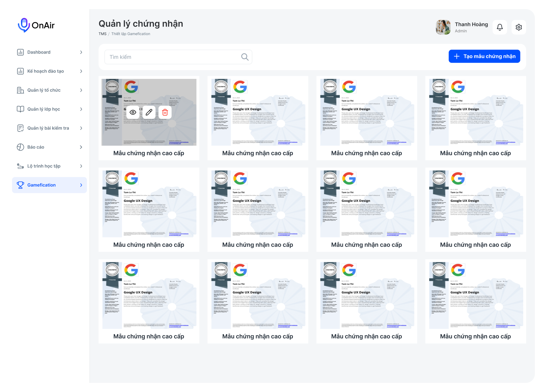Expand Lộ trình học tập chevron
The height and width of the screenshot is (392, 544).
coord(81,166)
